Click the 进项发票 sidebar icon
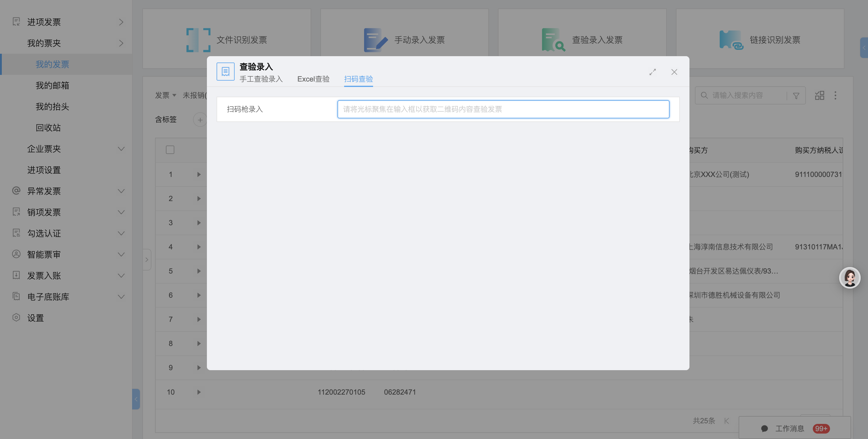The height and width of the screenshot is (439, 868). [16, 22]
